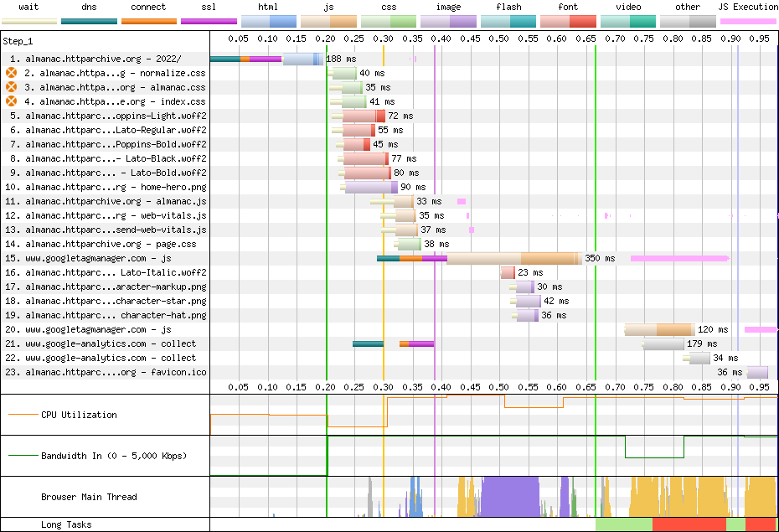This screenshot has height=532, width=779.
Task: Click the Step_1 header label
Action: [x=18, y=41]
